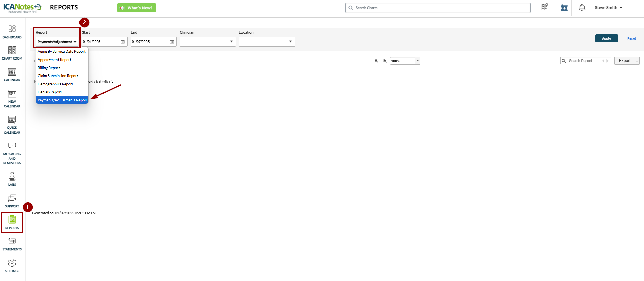Viewport: 644px width, 281px height.
Task: Expand the Location dropdown
Action: coord(267,42)
